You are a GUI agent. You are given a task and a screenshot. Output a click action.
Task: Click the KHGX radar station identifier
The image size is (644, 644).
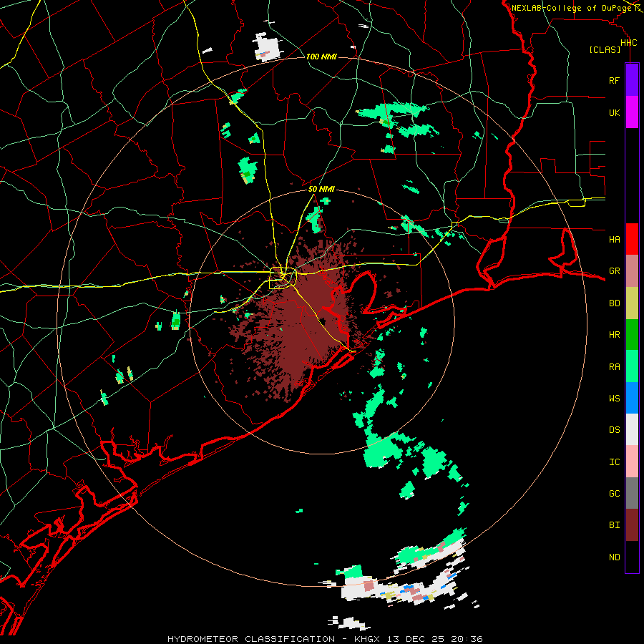pyautogui.click(x=369, y=639)
